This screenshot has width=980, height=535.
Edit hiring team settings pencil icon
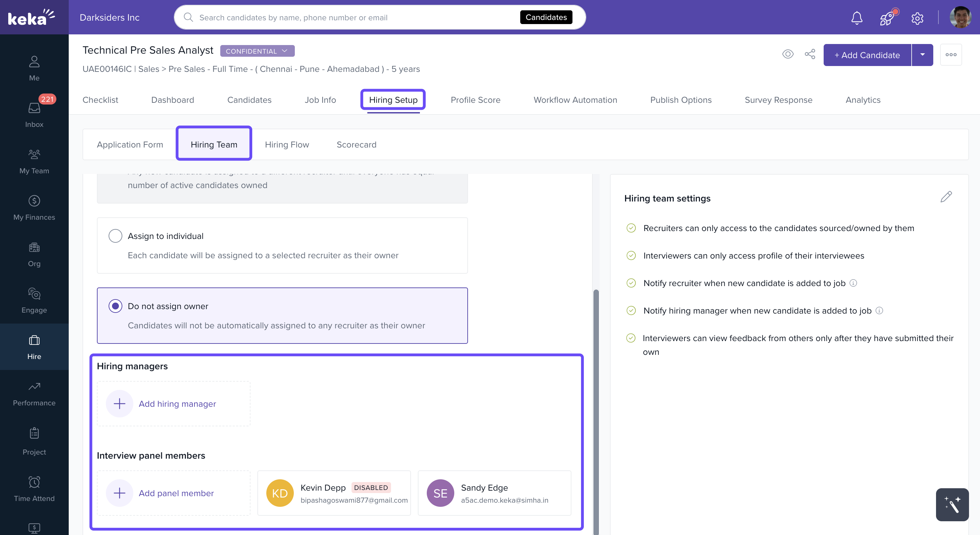[x=946, y=197]
